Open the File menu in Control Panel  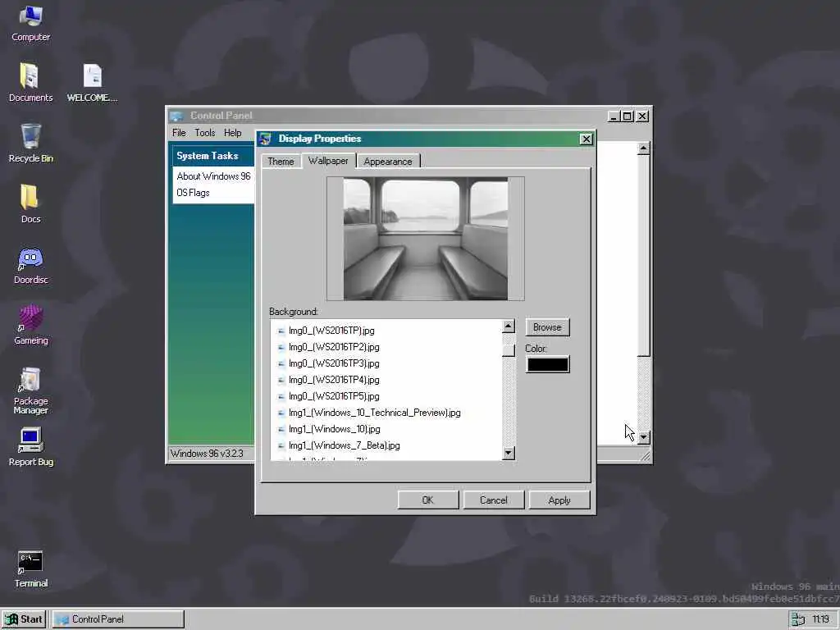pos(179,133)
